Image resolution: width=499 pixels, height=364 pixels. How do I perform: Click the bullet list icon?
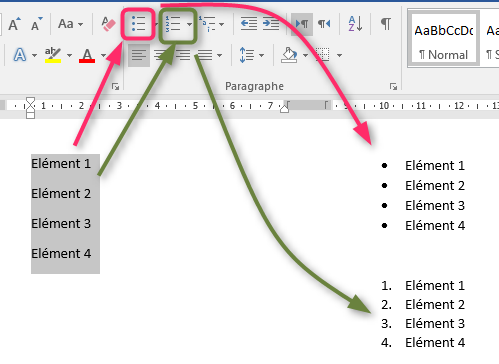pyautogui.click(x=138, y=24)
